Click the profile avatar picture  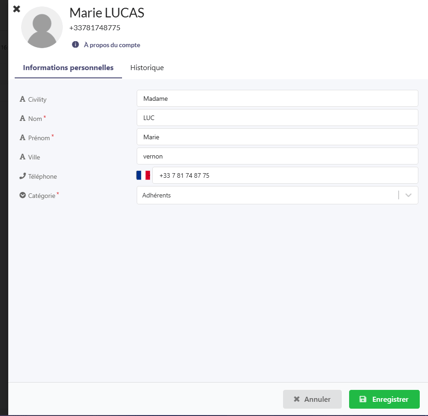42,27
